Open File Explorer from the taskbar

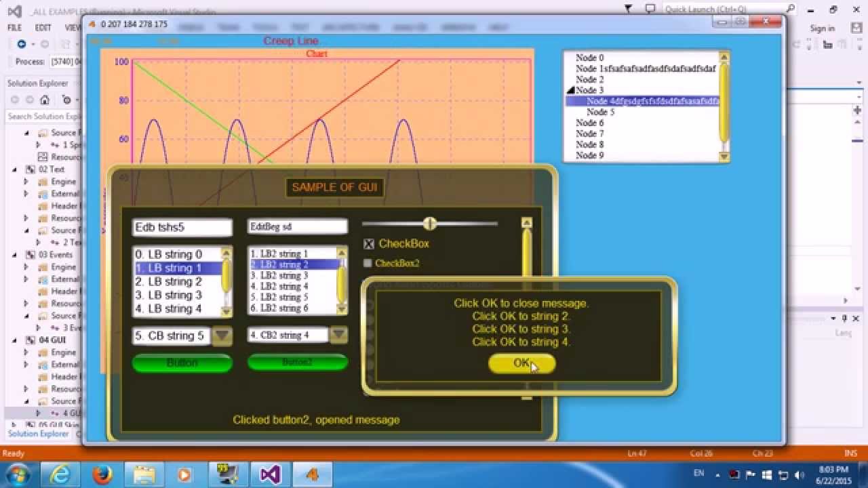pyautogui.click(x=143, y=474)
